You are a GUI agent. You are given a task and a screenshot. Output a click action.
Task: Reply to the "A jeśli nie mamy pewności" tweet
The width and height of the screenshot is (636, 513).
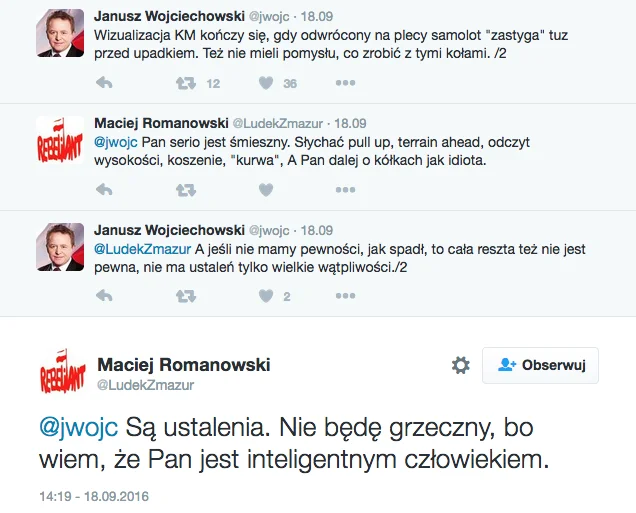(x=104, y=296)
